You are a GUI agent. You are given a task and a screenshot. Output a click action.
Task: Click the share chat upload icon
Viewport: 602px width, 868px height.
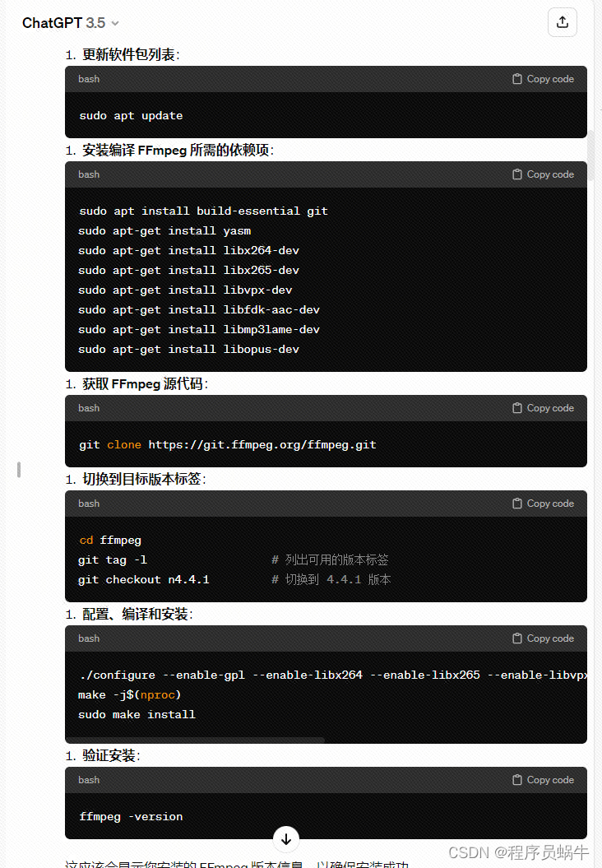pos(563,22)
